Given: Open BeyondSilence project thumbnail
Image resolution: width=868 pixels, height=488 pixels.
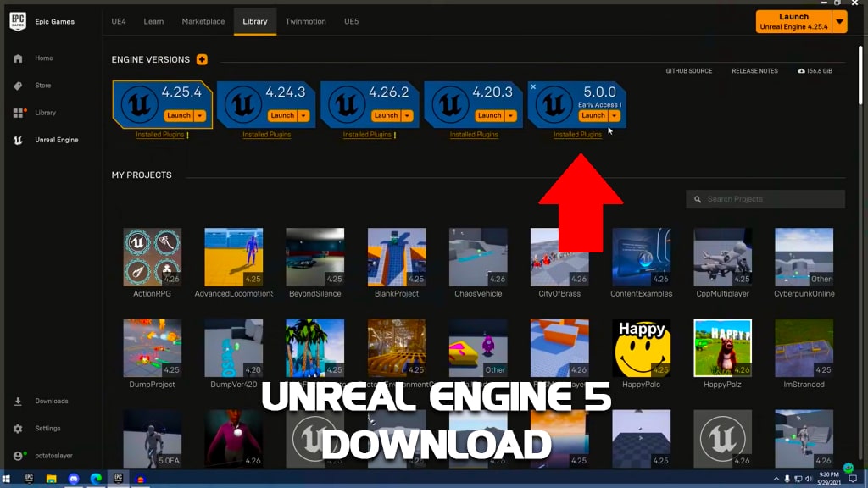Looking at the screenshot, I should (x=315, y=257).
